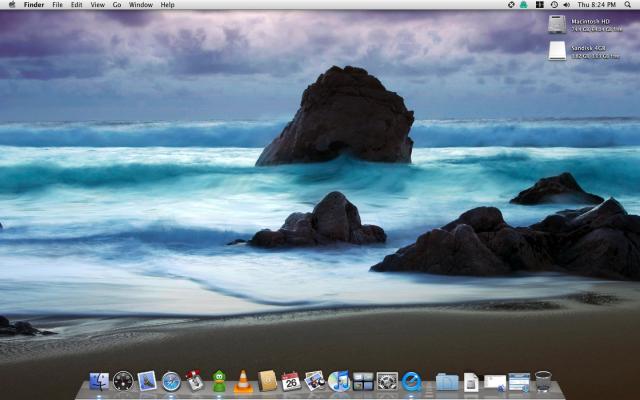Launch Adium green duck icon
This screenshot has height=400, width=640.
point(219,381)
